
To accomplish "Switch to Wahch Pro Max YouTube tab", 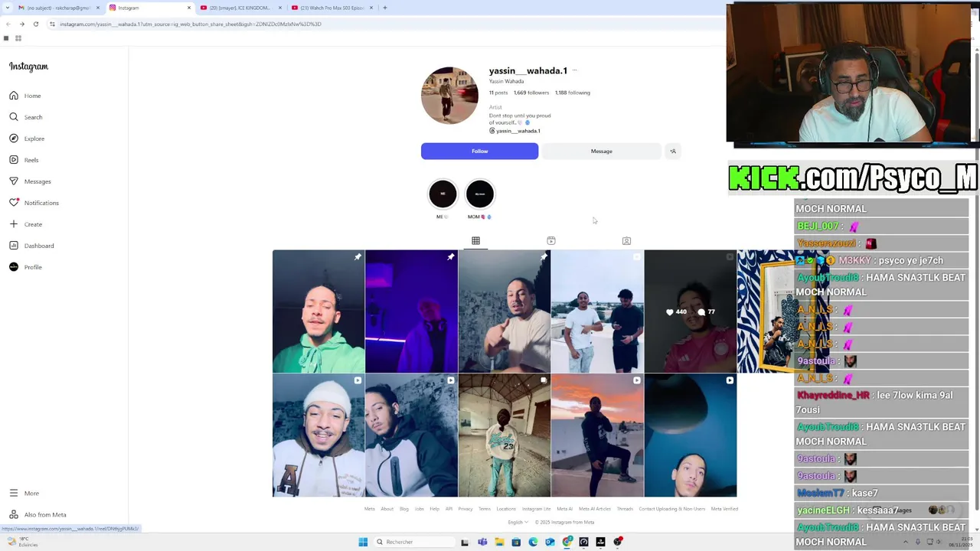I will [x=332, y=8].
